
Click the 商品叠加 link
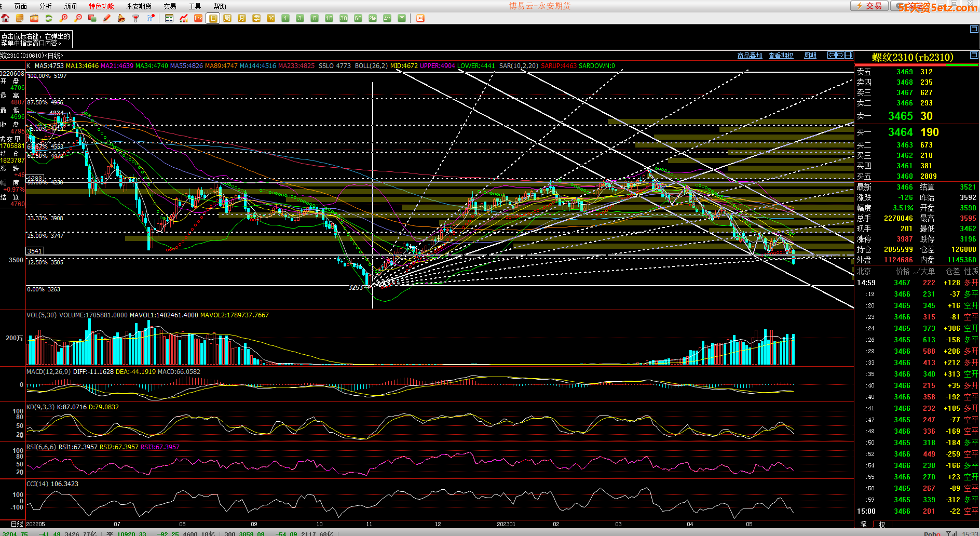750,56
